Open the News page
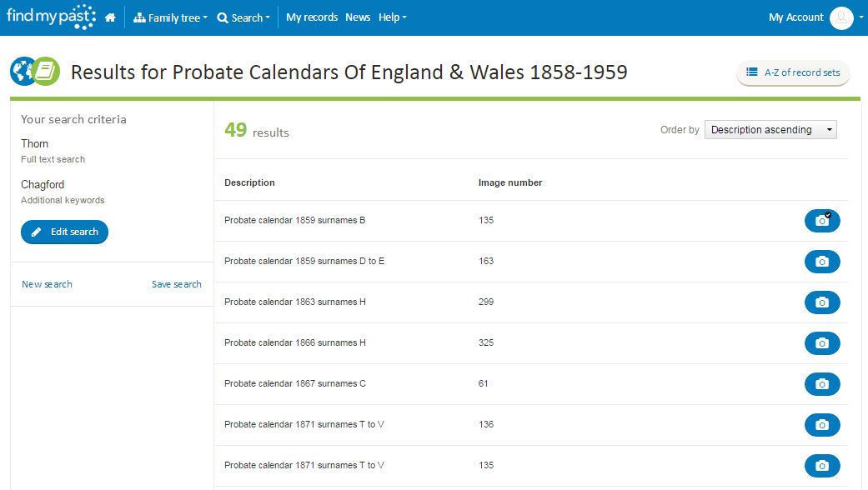 358,17
